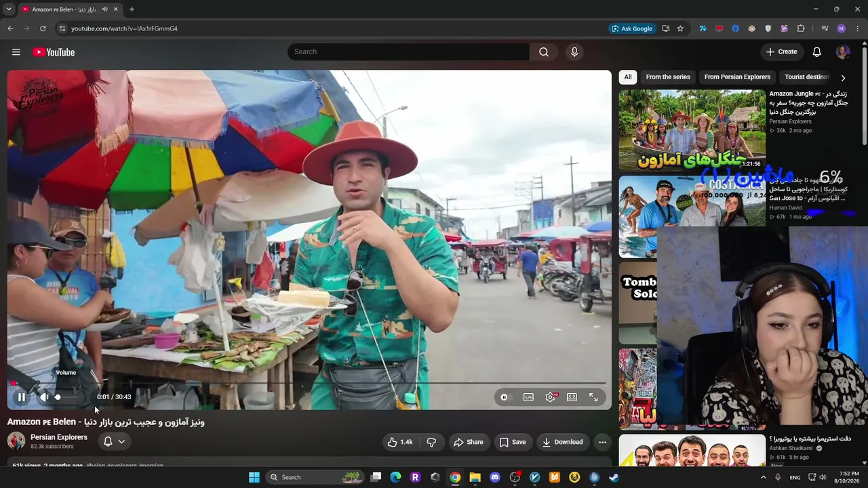Select the From Persian Explorers chip
This screenshot has width=868, height=488.
tap(737, 77)
